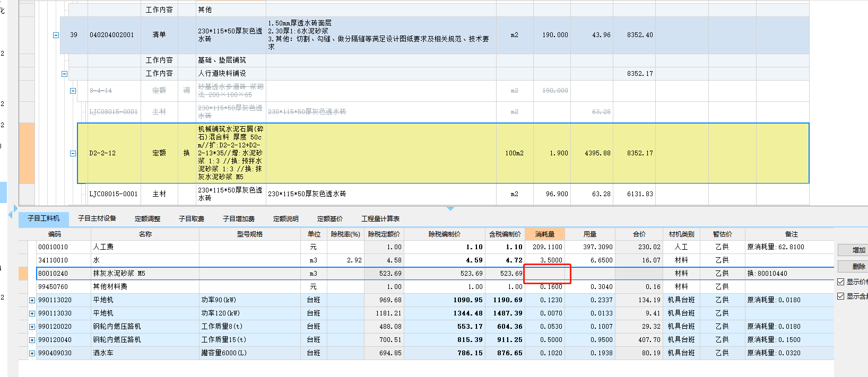Click the 编码 column header
The width and height of the screenshot is (868, 377).
[x=55, y=234]
